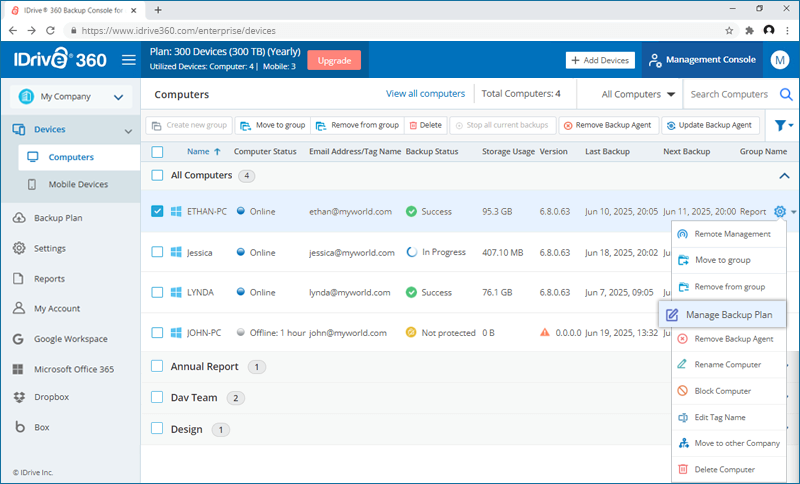Select Rename Computer menu entry

pyautogui.click(x=728, y=365)
